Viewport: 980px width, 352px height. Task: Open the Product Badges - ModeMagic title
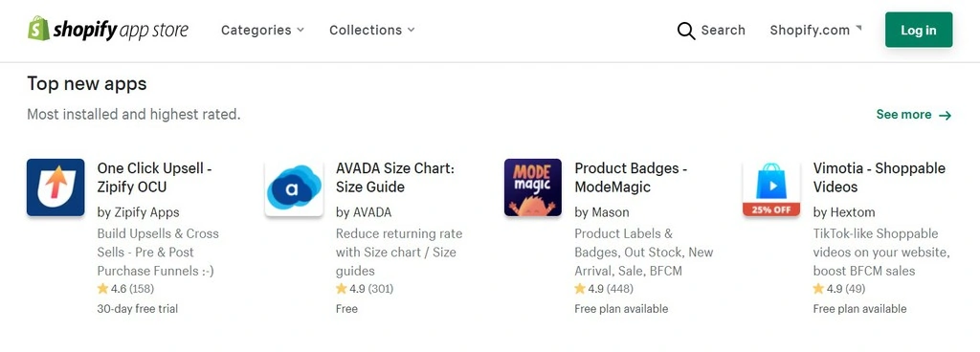631,177
